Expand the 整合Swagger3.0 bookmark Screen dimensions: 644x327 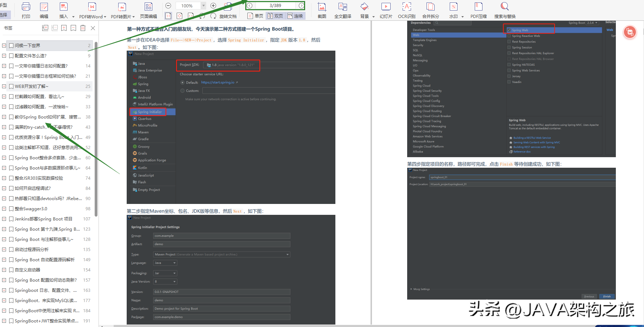(4, 209)
